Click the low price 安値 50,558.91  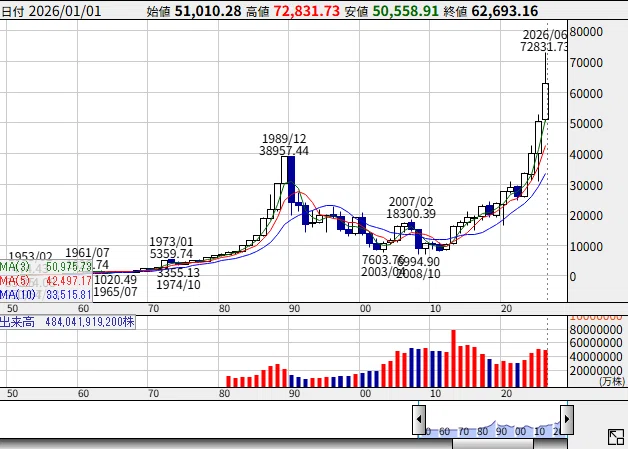[x=392, y=11]
